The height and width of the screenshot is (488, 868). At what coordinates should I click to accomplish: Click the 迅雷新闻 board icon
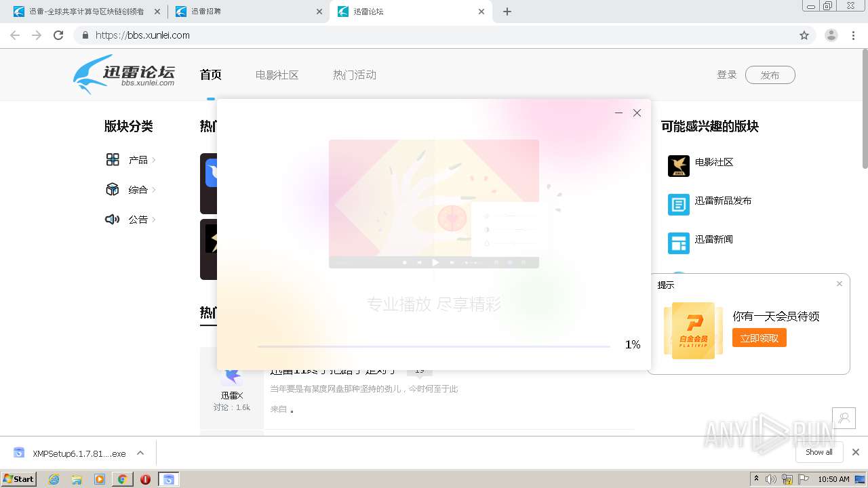(679, 243)
